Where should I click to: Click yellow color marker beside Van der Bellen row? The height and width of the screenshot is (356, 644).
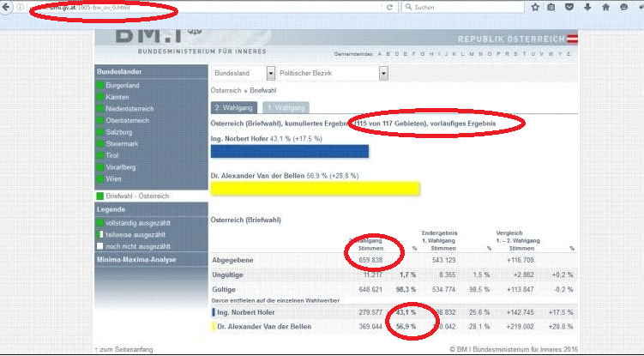(x=214, y=327)
